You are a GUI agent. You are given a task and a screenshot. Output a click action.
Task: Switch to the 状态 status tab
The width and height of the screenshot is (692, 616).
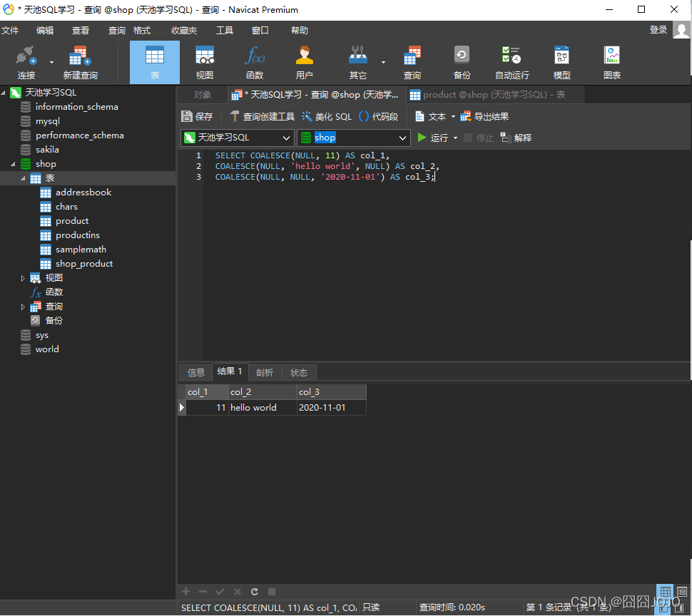(299, 373)
